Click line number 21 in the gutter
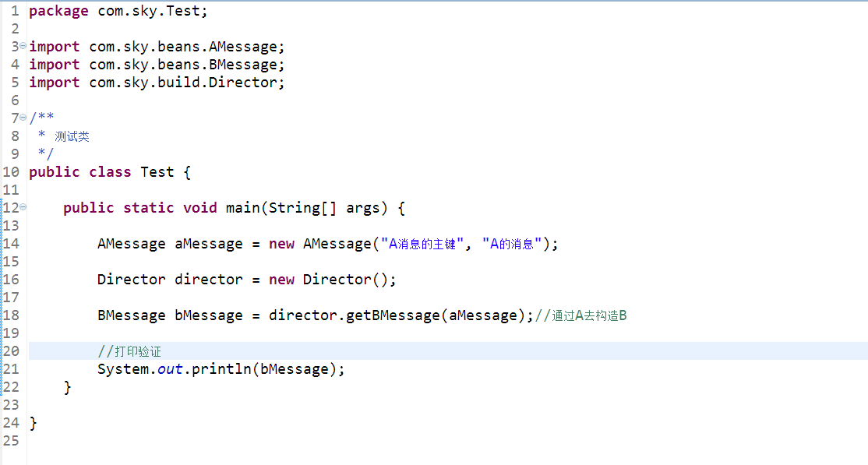The image size is (868, 465). coord(11,369)
